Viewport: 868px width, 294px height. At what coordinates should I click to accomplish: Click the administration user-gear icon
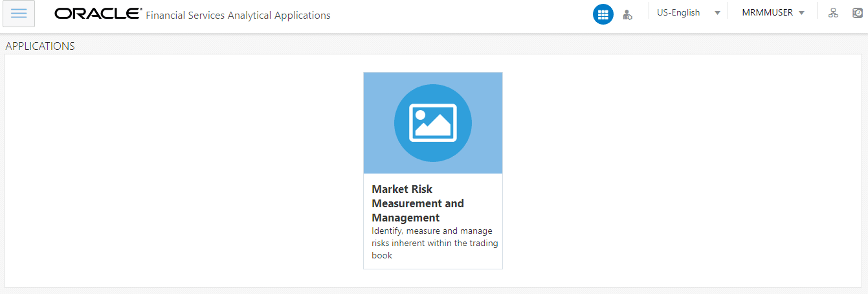point(627,14)
